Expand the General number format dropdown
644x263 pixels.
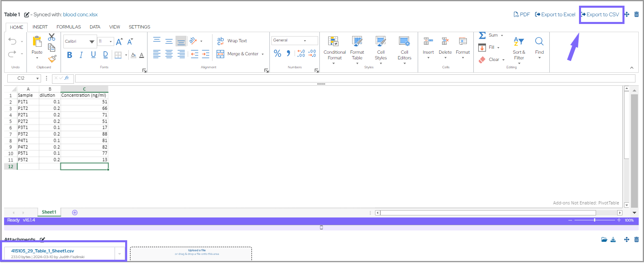[305, 41]
